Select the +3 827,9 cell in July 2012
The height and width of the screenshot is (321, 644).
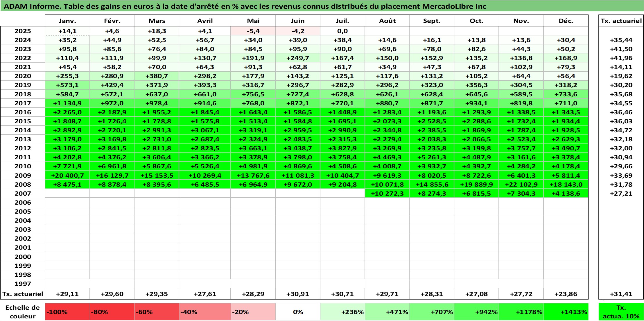click(342, 148)
